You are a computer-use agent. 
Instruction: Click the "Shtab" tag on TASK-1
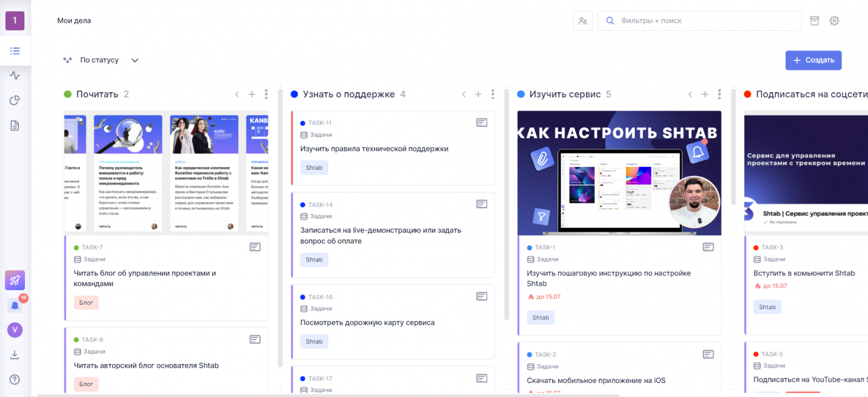point(541,318)
